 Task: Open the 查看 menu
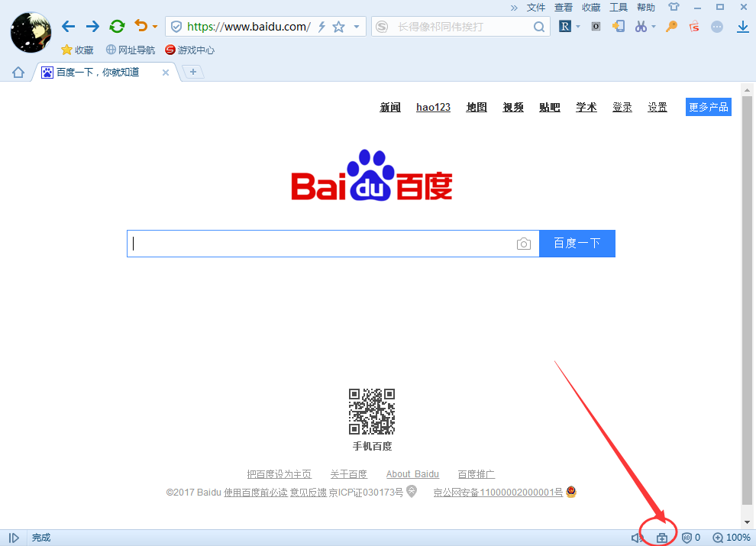point(563,7)
